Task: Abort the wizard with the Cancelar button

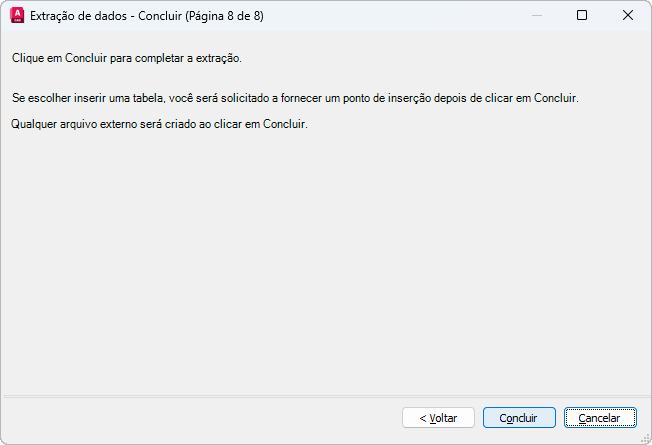Action: [x=600, y=418]
